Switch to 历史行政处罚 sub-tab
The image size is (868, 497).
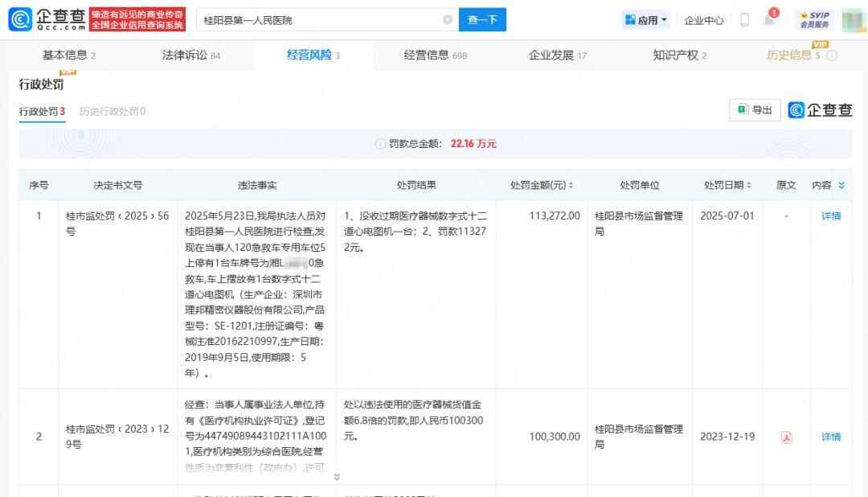click(113, 112)
